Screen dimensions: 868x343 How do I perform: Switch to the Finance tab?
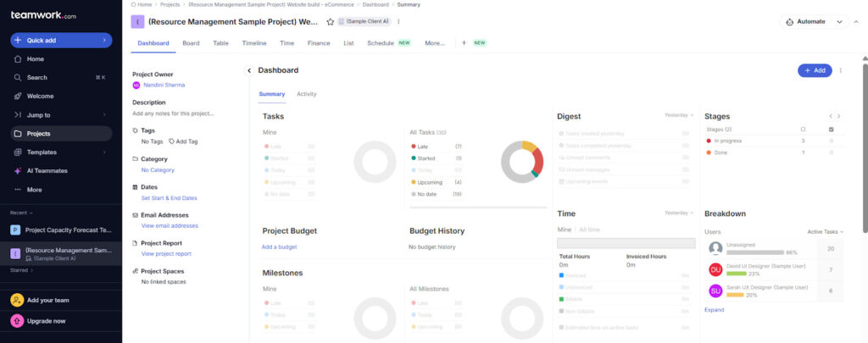click(x=319, y=43)
